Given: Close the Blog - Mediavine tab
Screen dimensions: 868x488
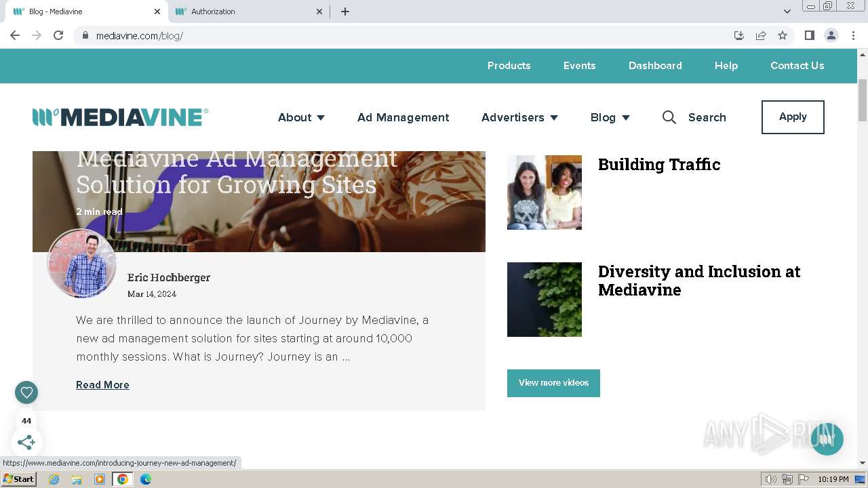Looking at the screenshot, I should tap(157, 12).
